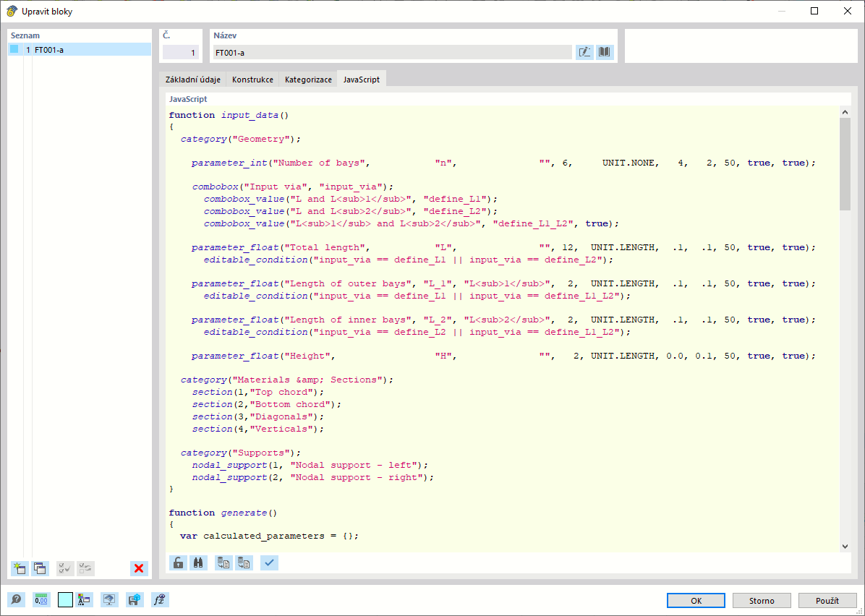Click the Název field containing FT001-a
Viewport: 865px width, 616px height.
point(392,52)
